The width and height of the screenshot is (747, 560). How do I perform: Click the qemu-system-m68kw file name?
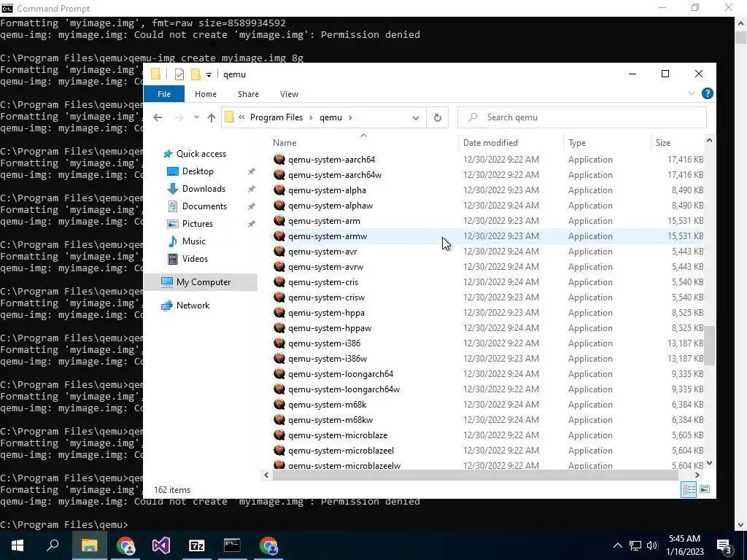pyautogui.click(x=330, y=419)
